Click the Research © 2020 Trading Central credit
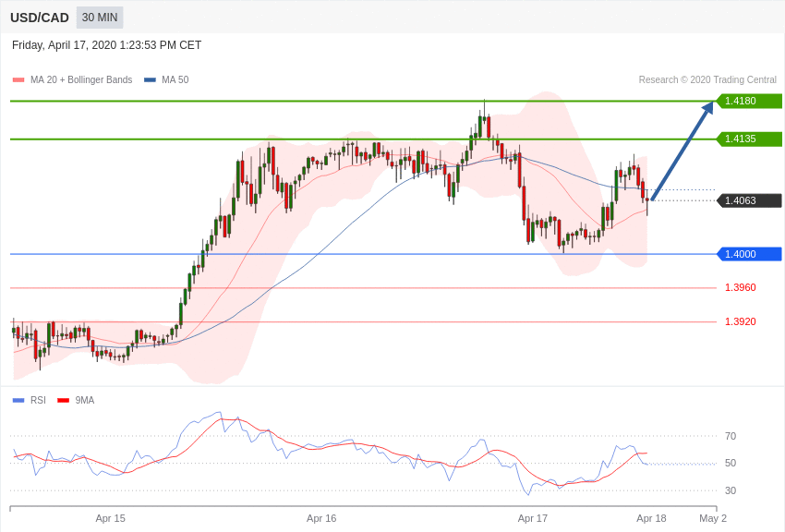 [707, 80]
